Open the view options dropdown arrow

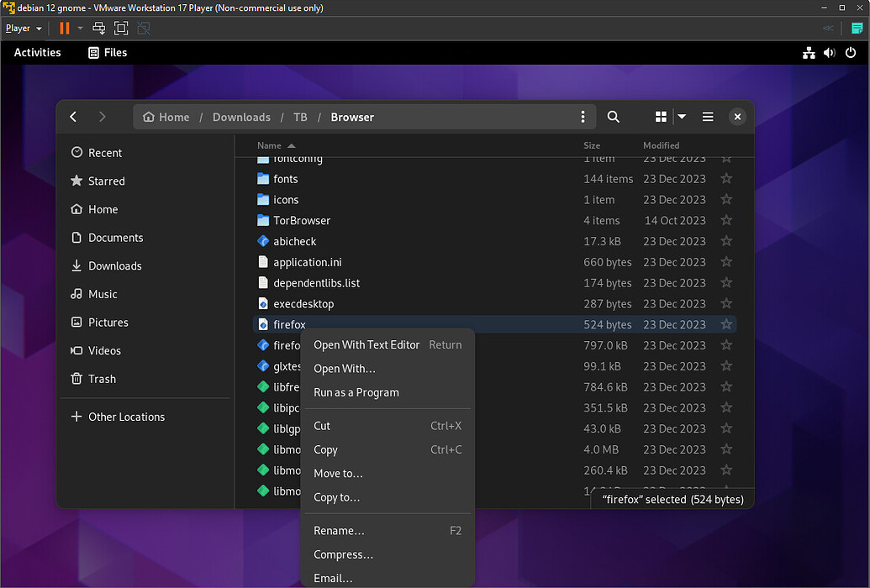click(x=681, y=117)
